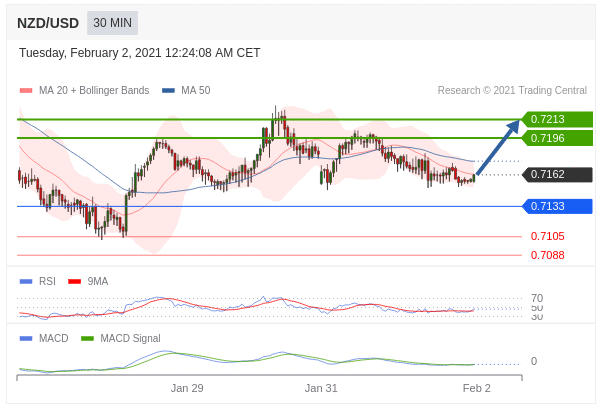Click the RSI legend label
The width and height of the screenshot is (601, 409).
47,281
